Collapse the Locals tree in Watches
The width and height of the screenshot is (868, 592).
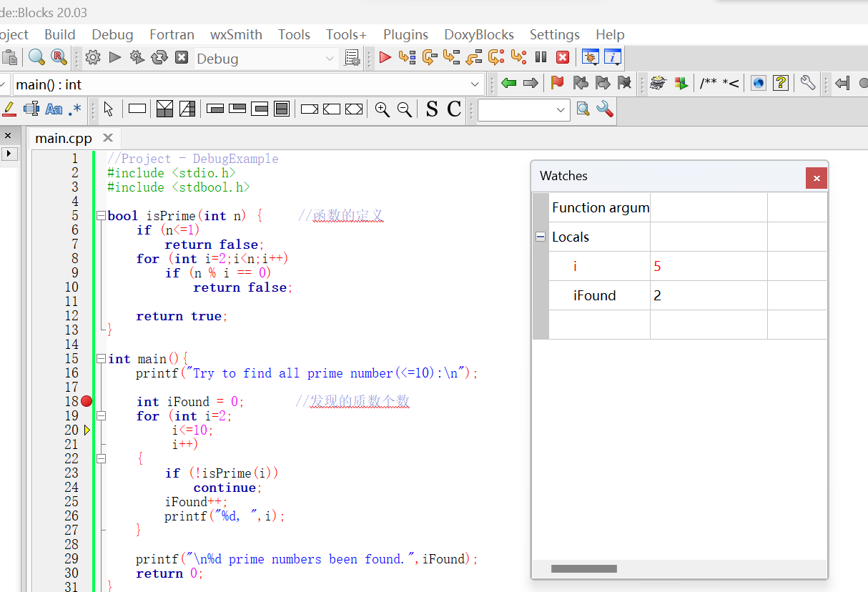click(x=541, y=237)
